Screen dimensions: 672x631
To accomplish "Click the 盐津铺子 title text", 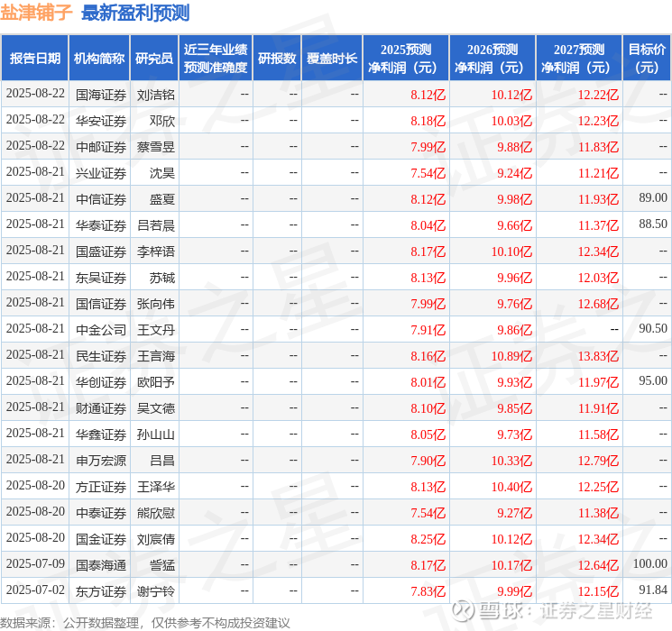I will pos(36,13).
